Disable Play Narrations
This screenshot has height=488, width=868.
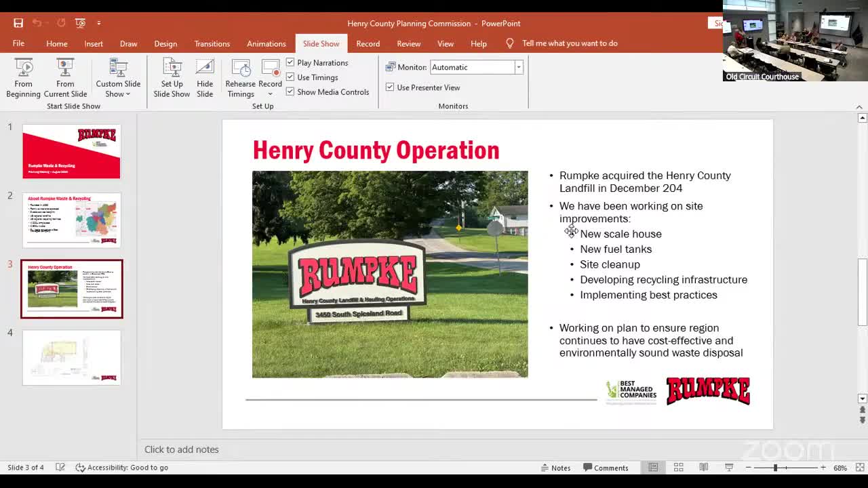tap(290, 62)
